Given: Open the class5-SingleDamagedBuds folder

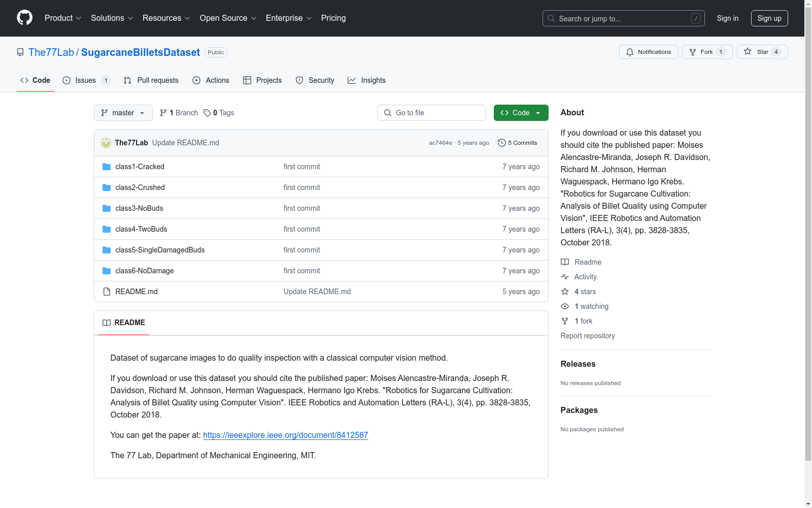Looking at the screenshot, I should tap(160, 250).
